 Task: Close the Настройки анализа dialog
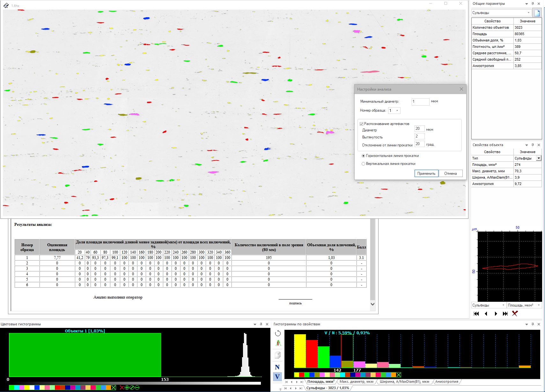pos(461,89)
